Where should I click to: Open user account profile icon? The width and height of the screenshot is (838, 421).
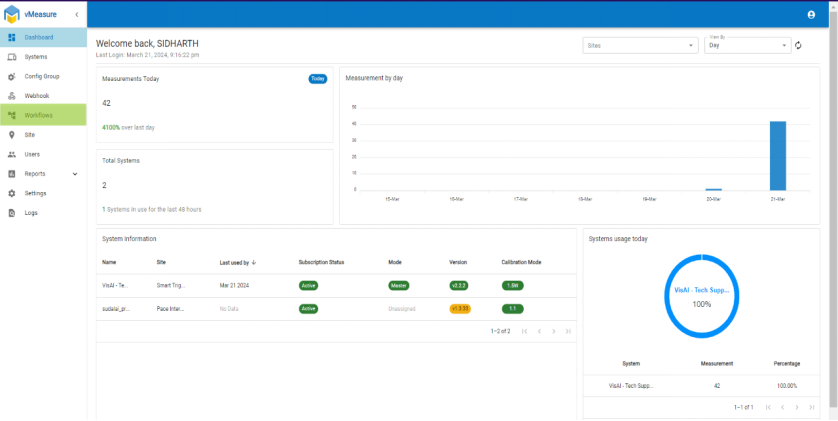pyautogui.click(x=811, y=15)
